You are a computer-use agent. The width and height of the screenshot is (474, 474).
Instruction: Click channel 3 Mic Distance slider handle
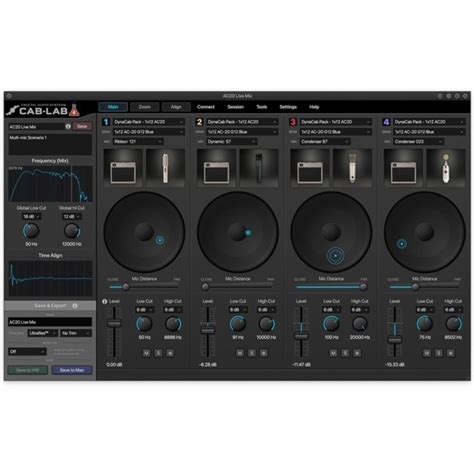[363, 287]
